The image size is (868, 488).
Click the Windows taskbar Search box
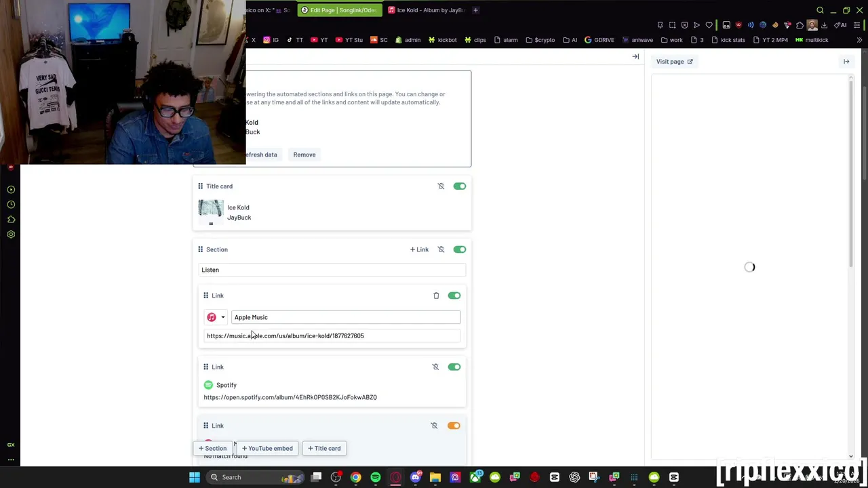(256, 477)
